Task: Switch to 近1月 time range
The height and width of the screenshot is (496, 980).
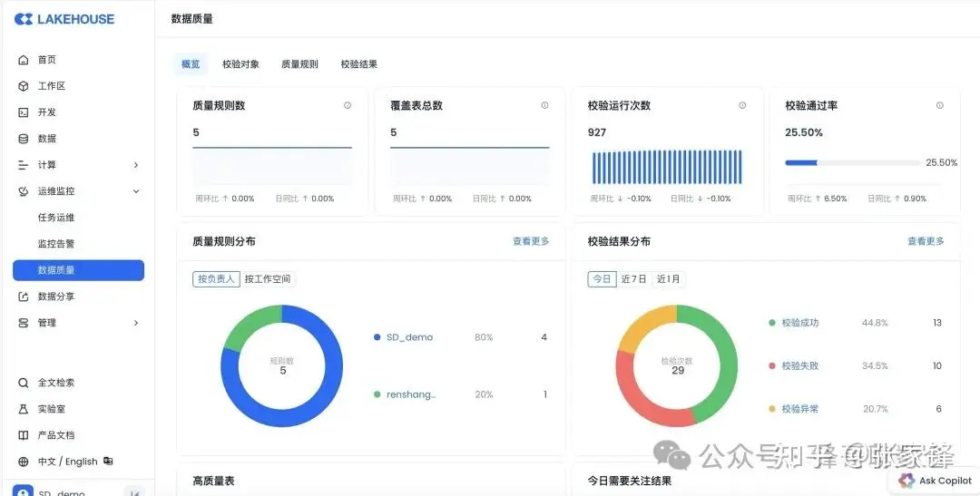Action: tap(668, 279)
